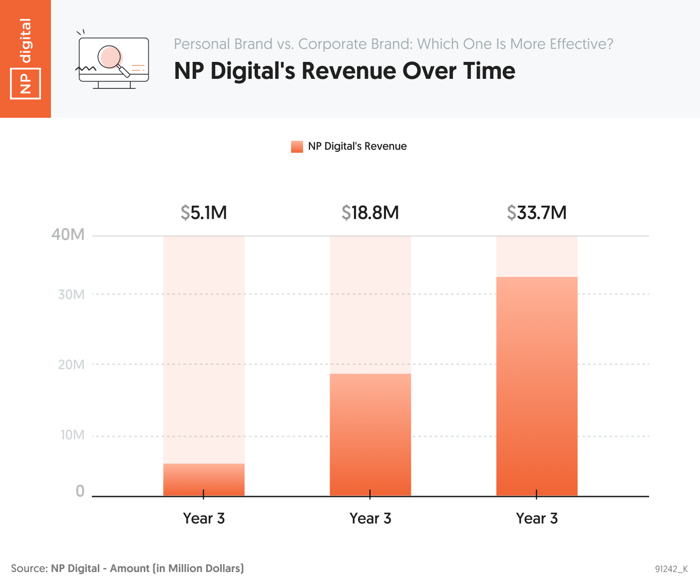Click the filled bar under $5.1M
Screen dimensions: 700x588
[x=204, y=480]
